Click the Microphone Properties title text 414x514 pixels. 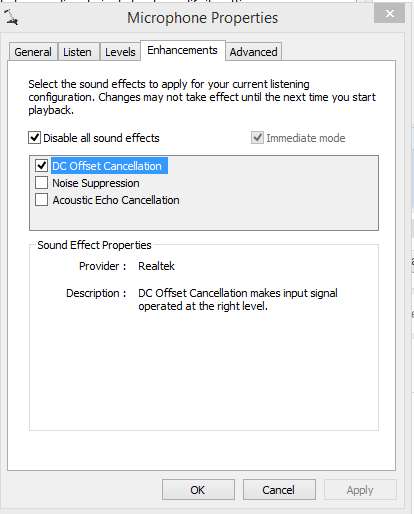[202, 18]
